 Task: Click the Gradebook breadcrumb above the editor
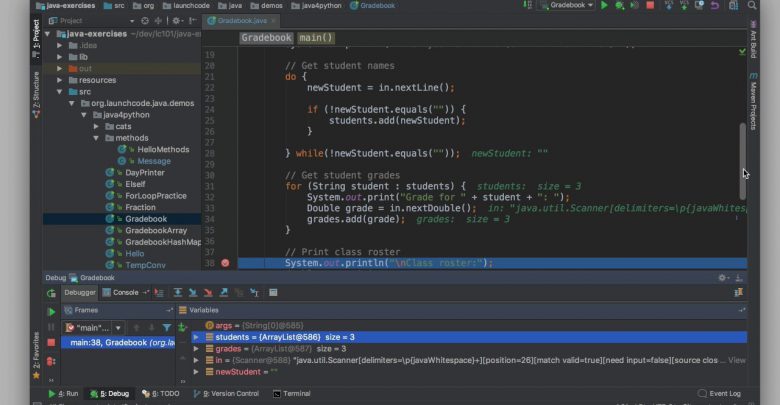click(266, 38)
